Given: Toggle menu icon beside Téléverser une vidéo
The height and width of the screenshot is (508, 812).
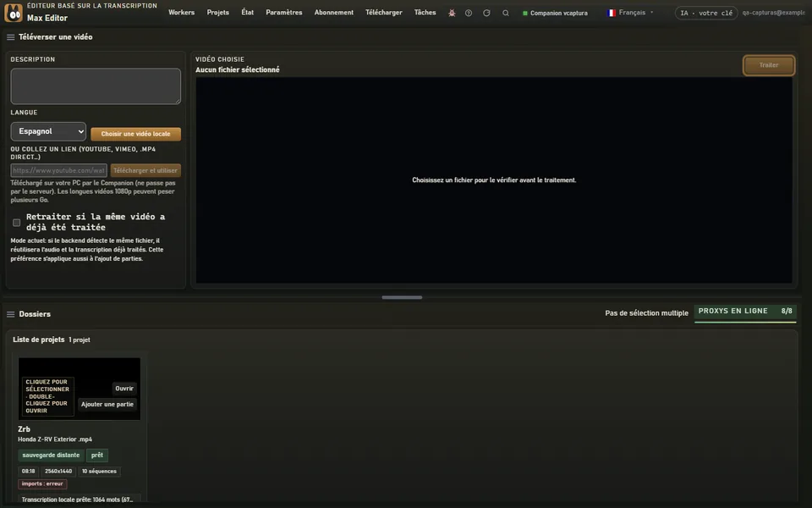Looking at the screenshot, I should click(10, 37).
